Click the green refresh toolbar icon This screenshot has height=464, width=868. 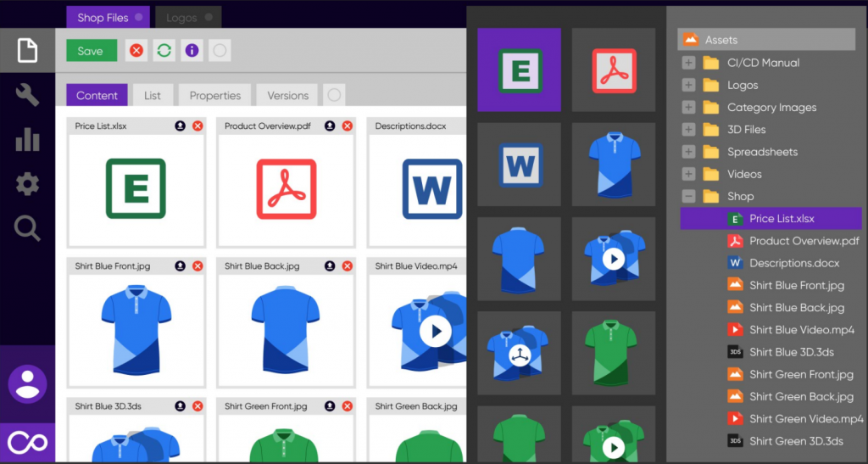pyautogui.click(x=164, y=50)
